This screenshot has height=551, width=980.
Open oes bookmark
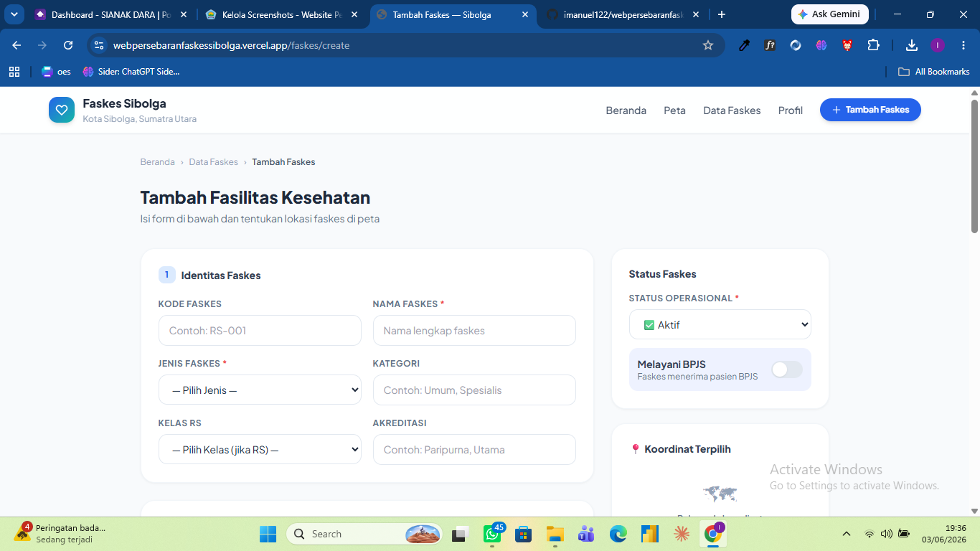(x=57, y=72)
